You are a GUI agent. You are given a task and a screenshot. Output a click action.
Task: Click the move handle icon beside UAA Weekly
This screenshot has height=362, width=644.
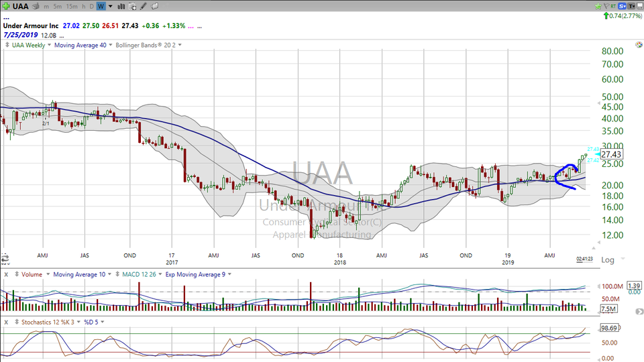(7, 45)
